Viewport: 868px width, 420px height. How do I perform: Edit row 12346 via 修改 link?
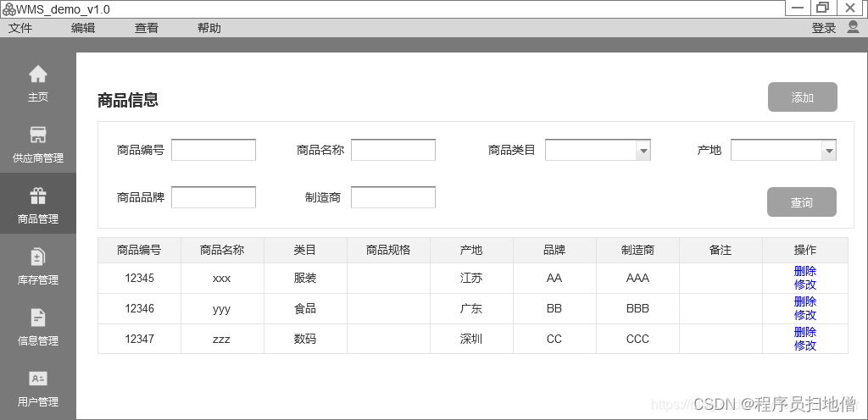tap(805, 315)
